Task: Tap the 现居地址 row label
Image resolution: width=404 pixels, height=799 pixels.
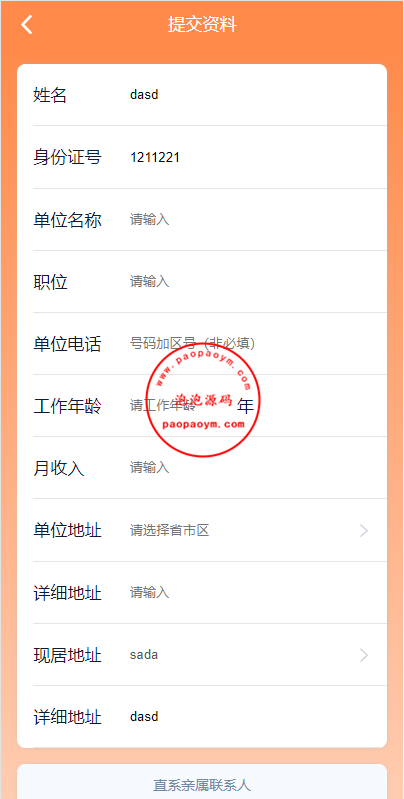Action: tap(67, 655)
